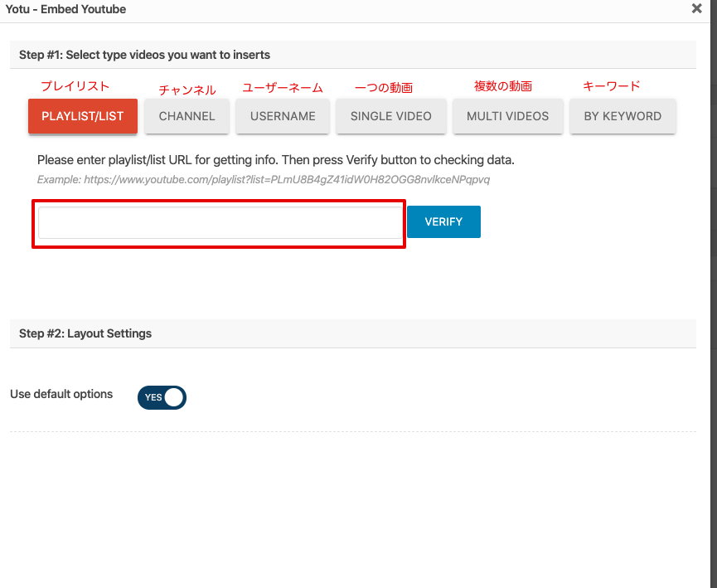Image resolution: width=717 pixels, height=588 pixels.
Task: Click the playlist URL input field
Action: coord(220,223)
